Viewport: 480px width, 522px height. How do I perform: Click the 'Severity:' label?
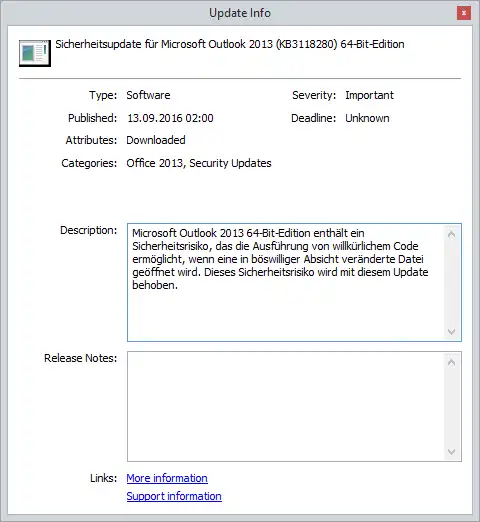(314, 95)
